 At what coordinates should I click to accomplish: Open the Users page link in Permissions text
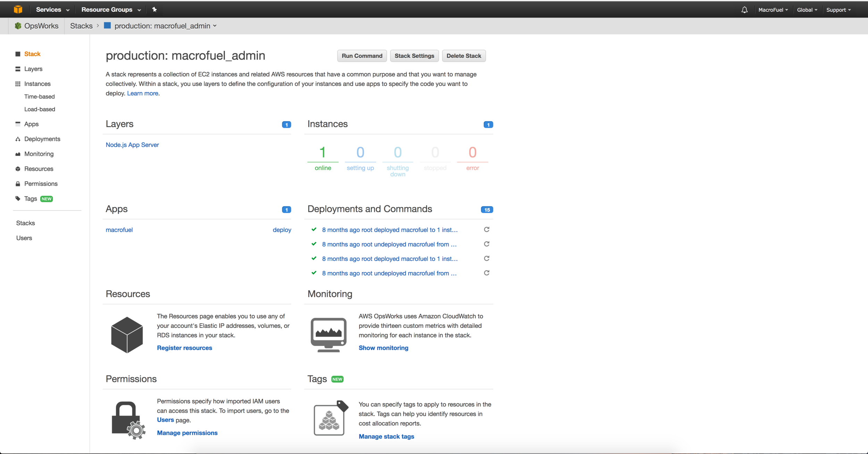pyautogui.click(x=165, y=420)
